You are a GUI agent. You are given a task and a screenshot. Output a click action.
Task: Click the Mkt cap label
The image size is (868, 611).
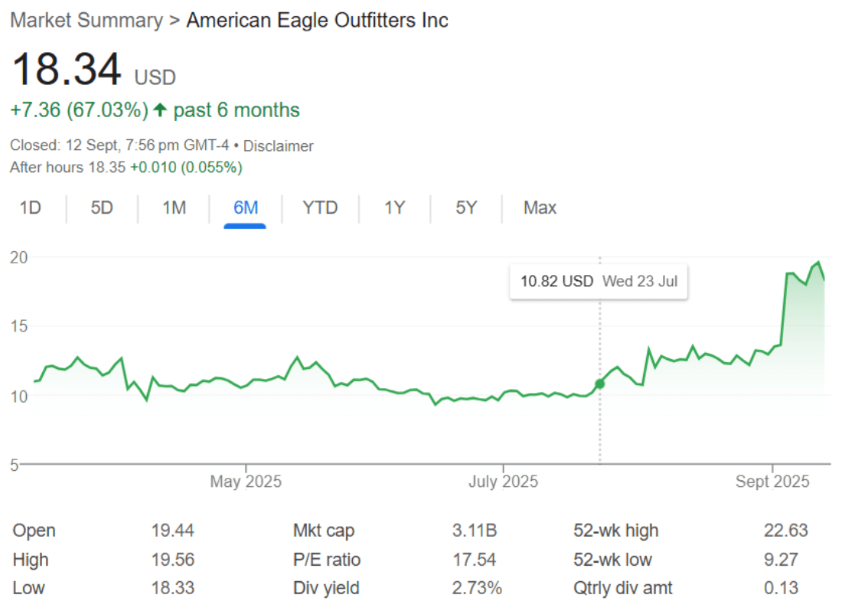click(324, 531)
